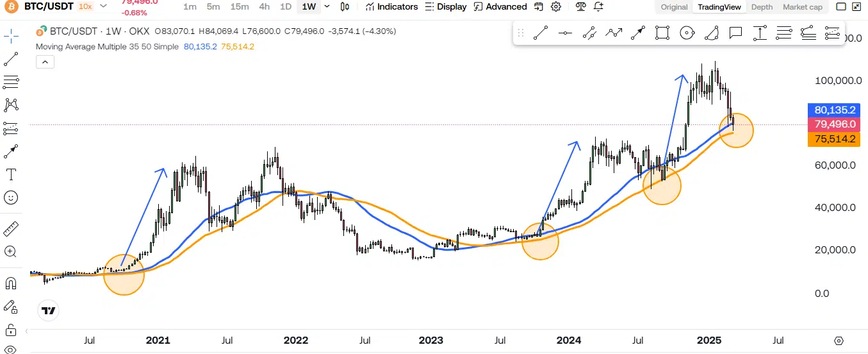Select the ruler measure tool in left sidebar

click(x=11, y=228)
